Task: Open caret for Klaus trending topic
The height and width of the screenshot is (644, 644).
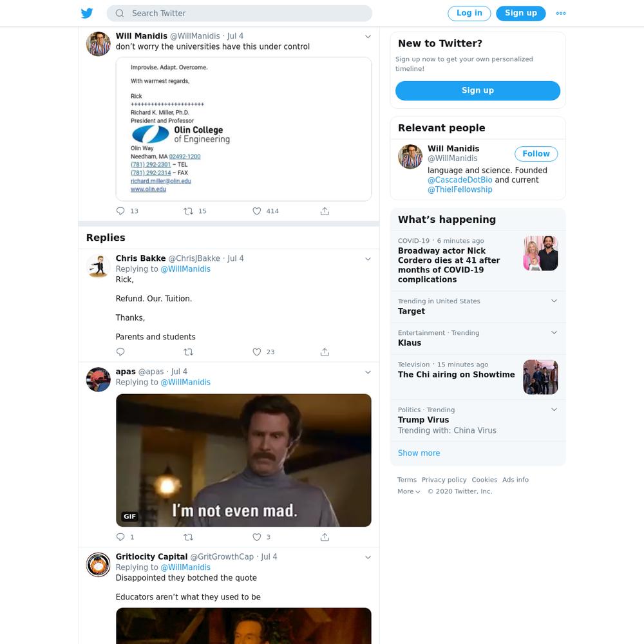Action: pyautogui.click(x=554, y=332)
